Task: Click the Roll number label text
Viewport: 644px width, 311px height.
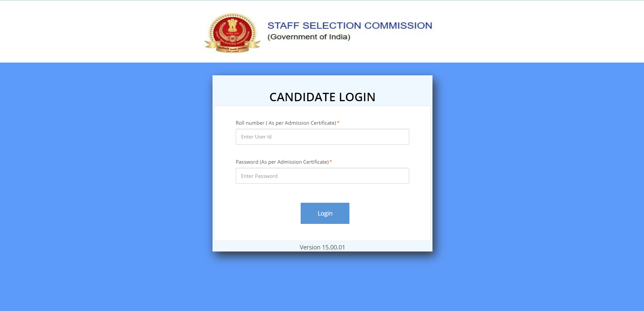Action: click(286, 123)
